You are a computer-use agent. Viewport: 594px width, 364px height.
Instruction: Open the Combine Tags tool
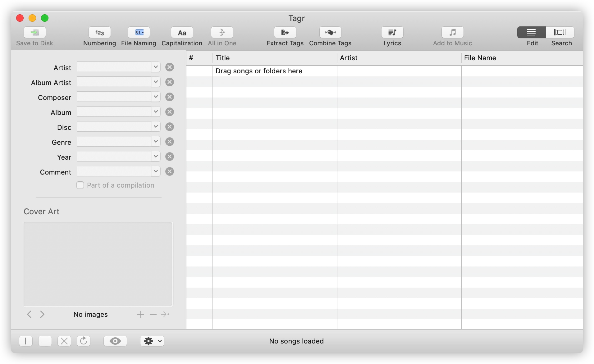(x=330, y=32)
